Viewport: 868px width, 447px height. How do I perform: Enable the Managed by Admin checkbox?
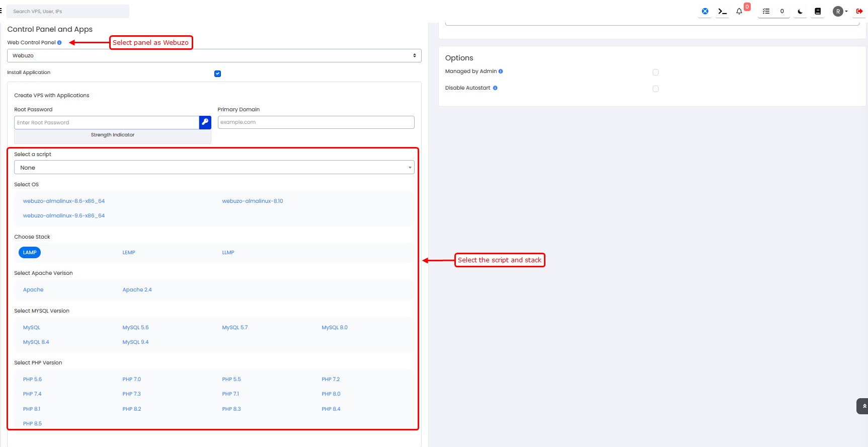655,72
